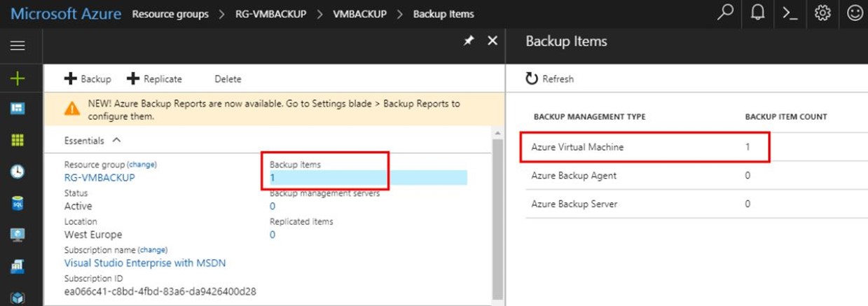Viewport: 868px width, 306px height.
Task: Open the clock Recent icon in sidebar
Action: click(x=18, y=172)
